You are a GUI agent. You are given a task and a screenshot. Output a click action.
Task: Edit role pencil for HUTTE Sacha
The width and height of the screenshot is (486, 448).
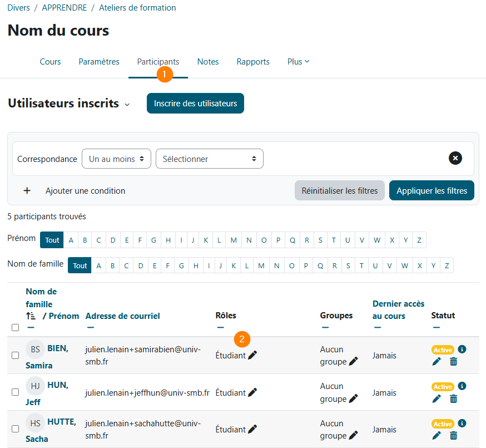click(252, 429)
